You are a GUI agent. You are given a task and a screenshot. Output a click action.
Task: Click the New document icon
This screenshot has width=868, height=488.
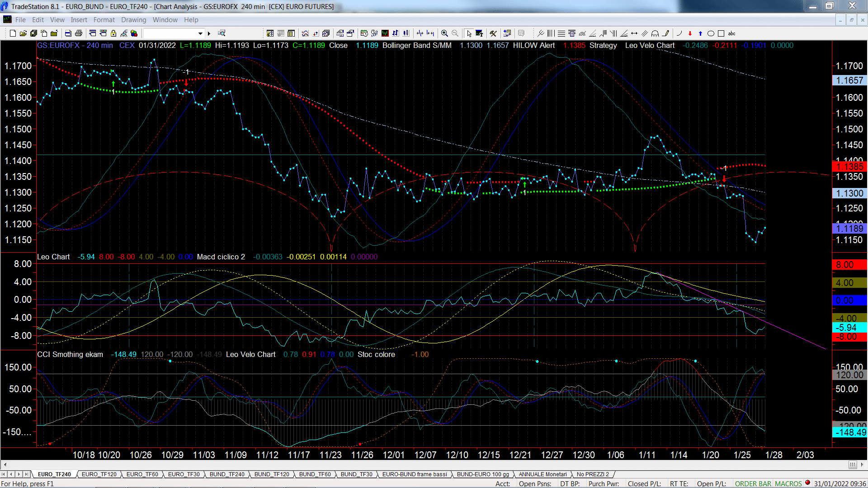click(13, 33)
